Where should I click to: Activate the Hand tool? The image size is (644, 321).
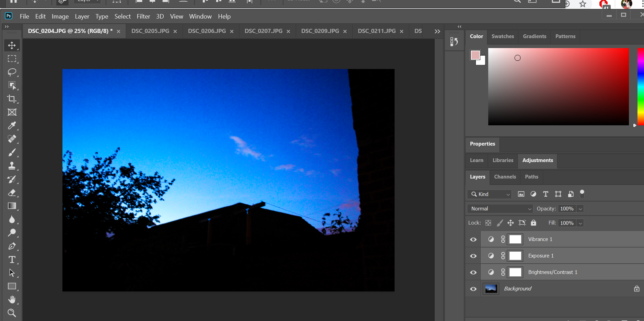point(12,300)
